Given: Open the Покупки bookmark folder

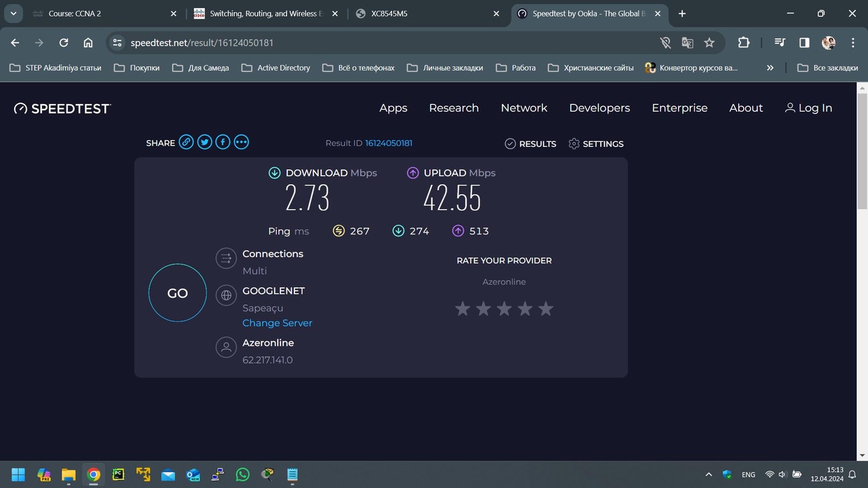Looking at the screenshot, I should click(x=137, y=67).
